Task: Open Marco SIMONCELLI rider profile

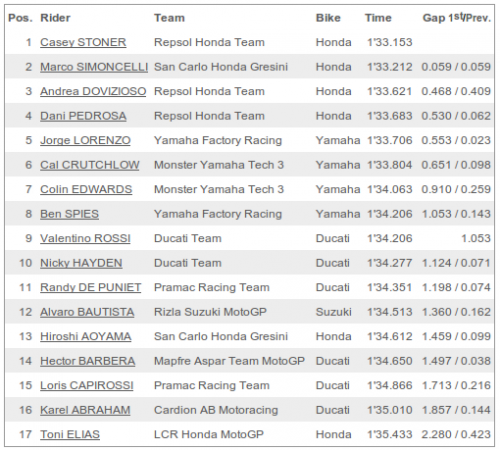Action: [x=94, y=67]
